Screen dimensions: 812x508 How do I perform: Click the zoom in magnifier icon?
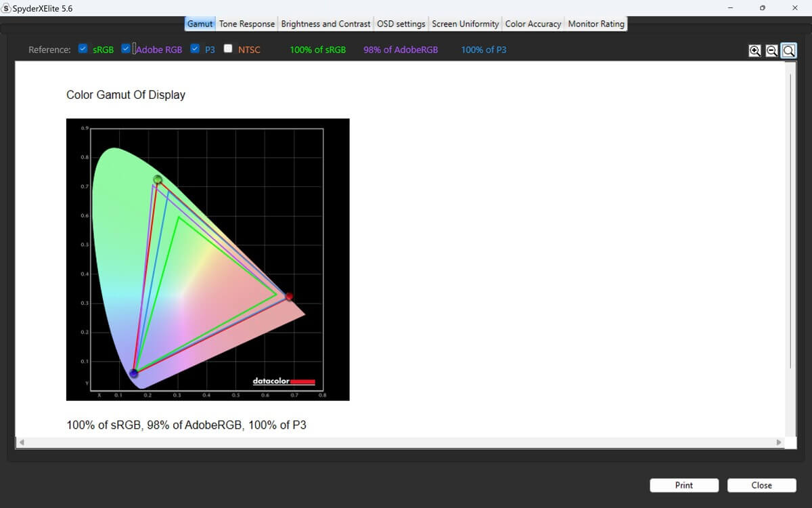click(755, 50)
